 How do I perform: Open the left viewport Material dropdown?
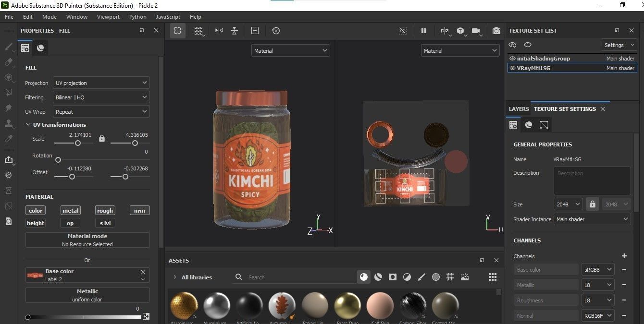click(x=291, y=50)
